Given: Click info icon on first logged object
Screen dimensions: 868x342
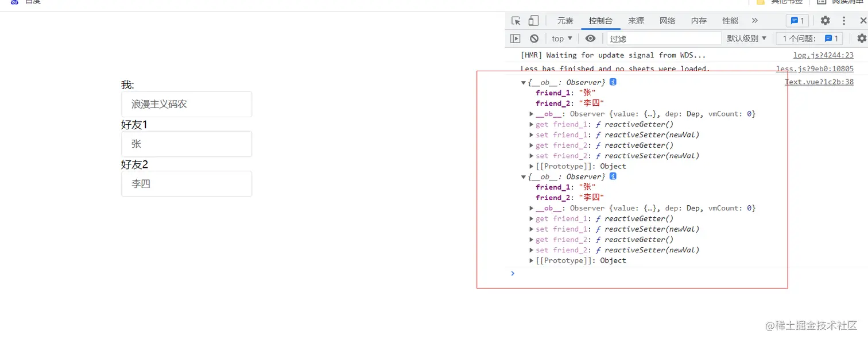Looking at the screenshot, I should [x=613, y=82].
